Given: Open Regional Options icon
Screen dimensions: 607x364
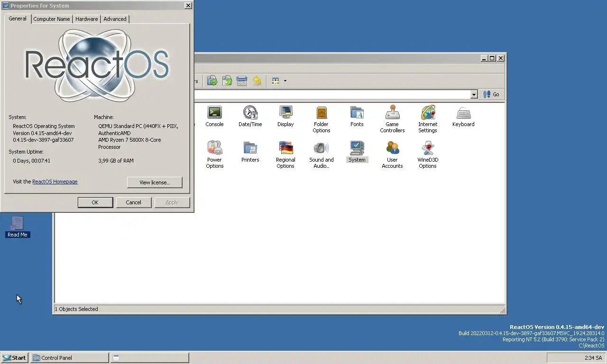Looking at the screenshot, I should (x=285, y=155).
